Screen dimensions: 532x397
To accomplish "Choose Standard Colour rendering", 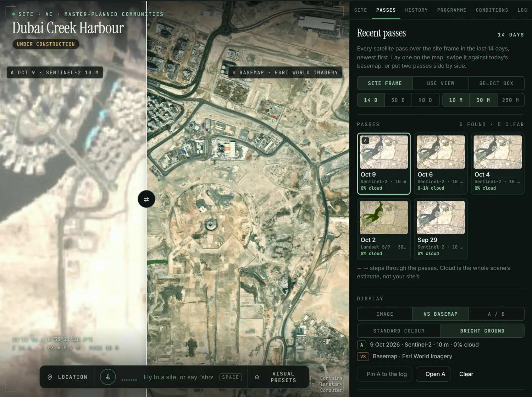I will 399,331.
